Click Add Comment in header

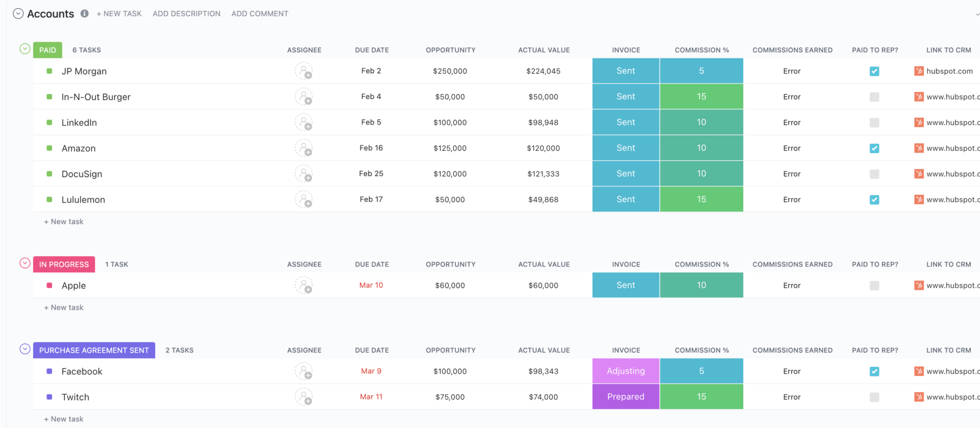click(260, 14)
